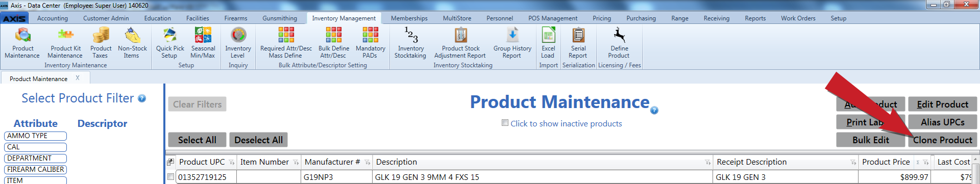The height and width of the screenshot is (184, 980).
Task: Open Product Taxes tool
Action: point(101,43)
